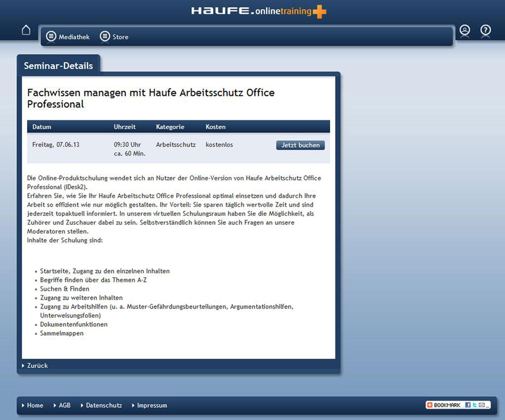This screenshot has width=505, height=420.
Task: Click the Kosten column header
Action: tap(216, 127)
